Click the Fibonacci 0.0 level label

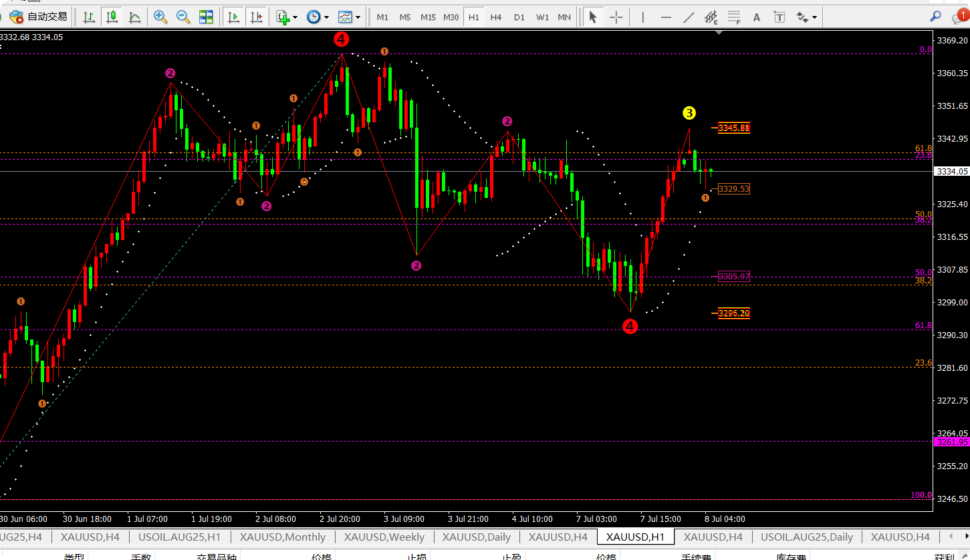point(926,49)
